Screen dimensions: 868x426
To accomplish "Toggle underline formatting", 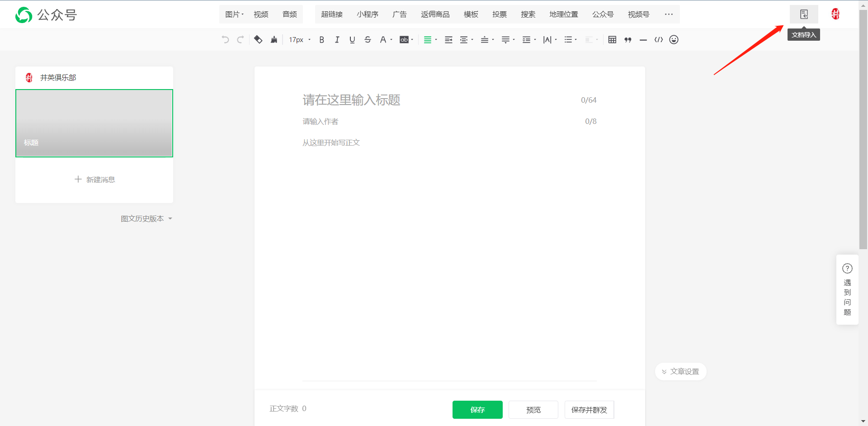I will point(352,40).
